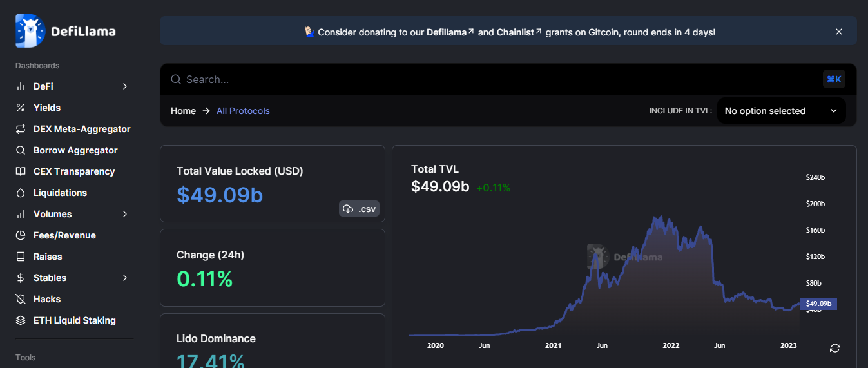Screen dimensions: 868x368
Task: Click the Hacks crossed shield icon
Action: pos(21,299)
